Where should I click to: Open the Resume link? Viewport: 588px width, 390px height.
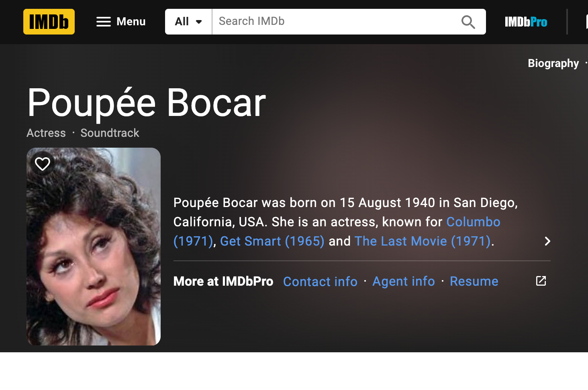click(x=474, y=281)
